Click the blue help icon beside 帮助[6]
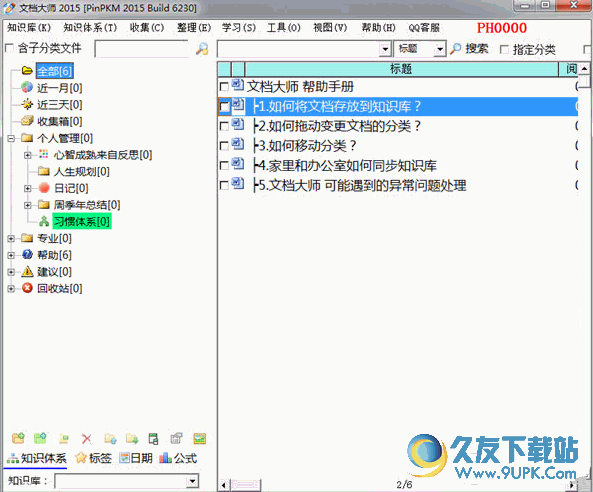The height and width of the screenshot is (492, 593). point(27,255)
